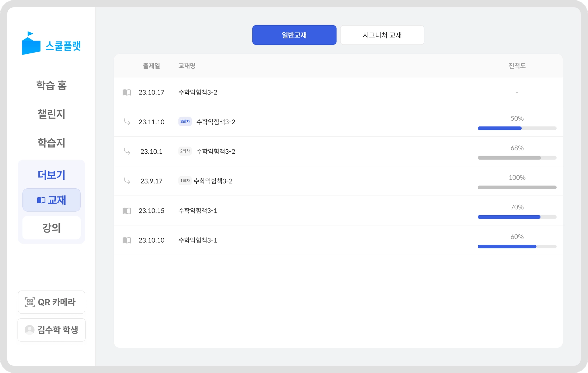Sort by 출제일 column header
This screenshot has height=373, width=588.
tap(151, 66)
